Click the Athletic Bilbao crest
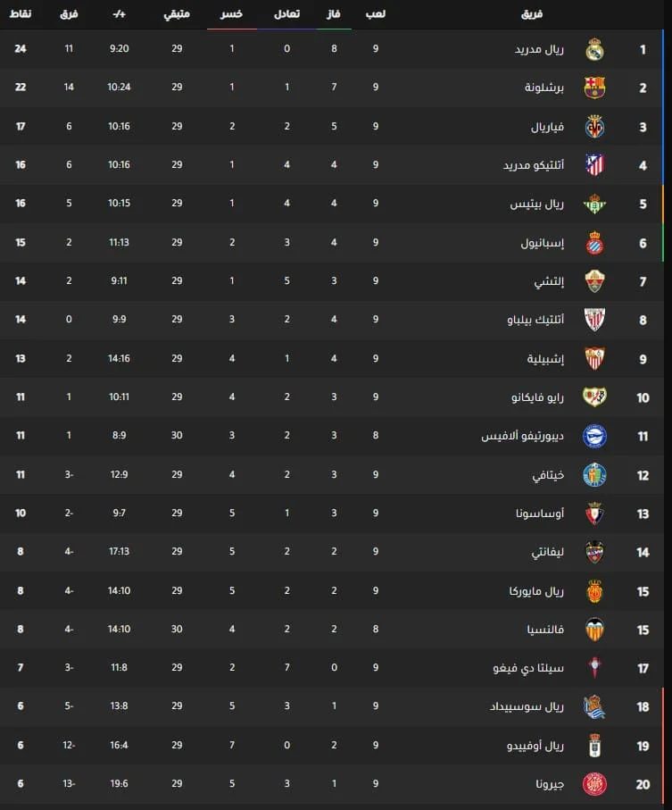Screen dimensions: 672x810 coord(594,319)
